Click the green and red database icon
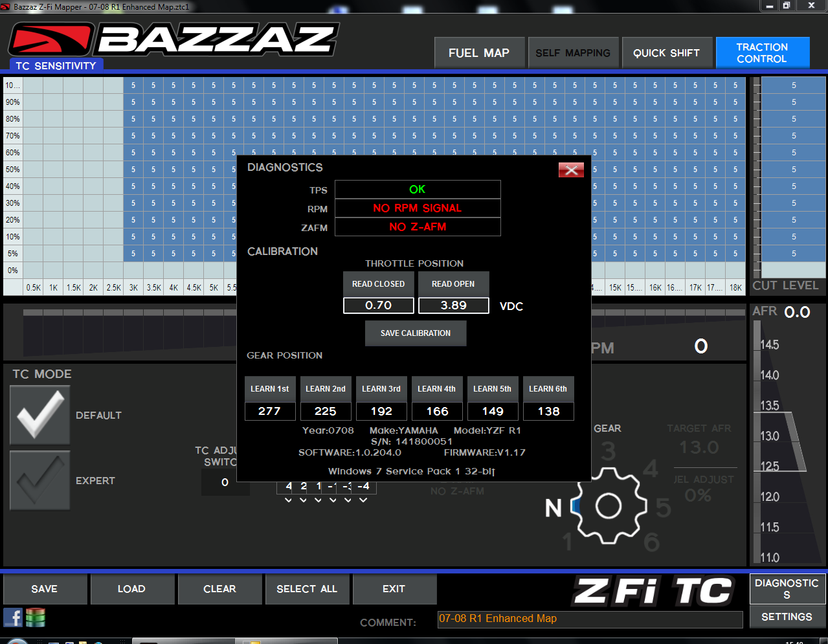828x644 pixels. click(36, 617)
